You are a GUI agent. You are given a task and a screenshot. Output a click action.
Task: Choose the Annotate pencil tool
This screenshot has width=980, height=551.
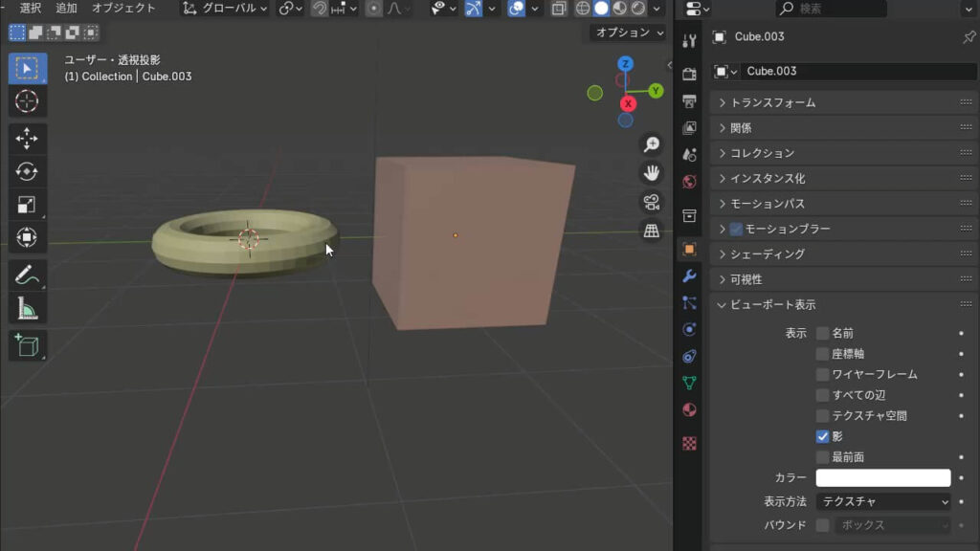point(27,275)
